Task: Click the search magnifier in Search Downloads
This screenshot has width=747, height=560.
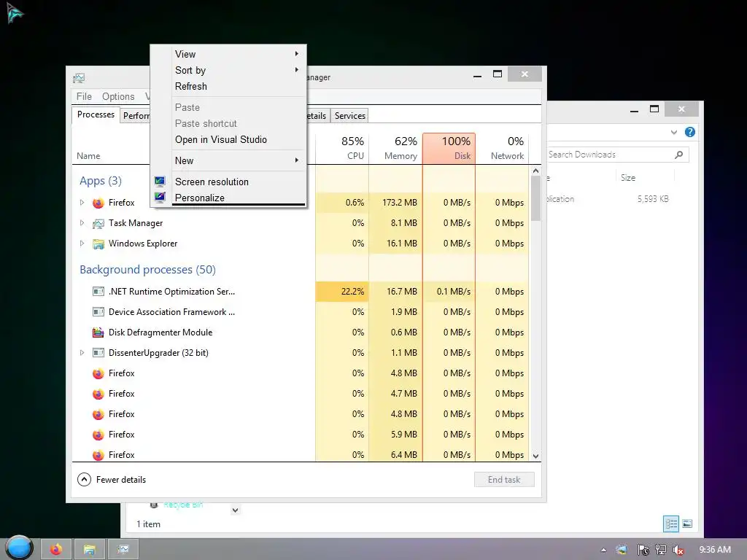Action: pos(679,155)
